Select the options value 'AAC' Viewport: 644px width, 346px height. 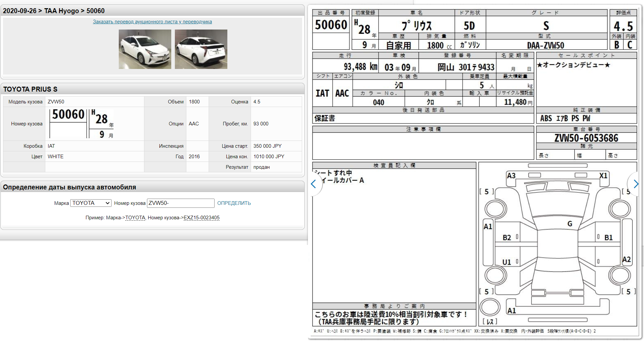pos(194,124)
